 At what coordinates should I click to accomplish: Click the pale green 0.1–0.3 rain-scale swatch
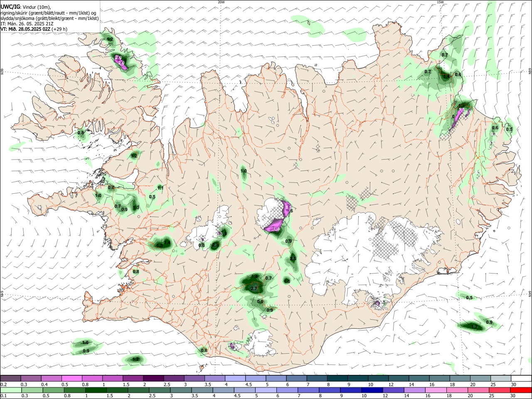pos(11,390)
